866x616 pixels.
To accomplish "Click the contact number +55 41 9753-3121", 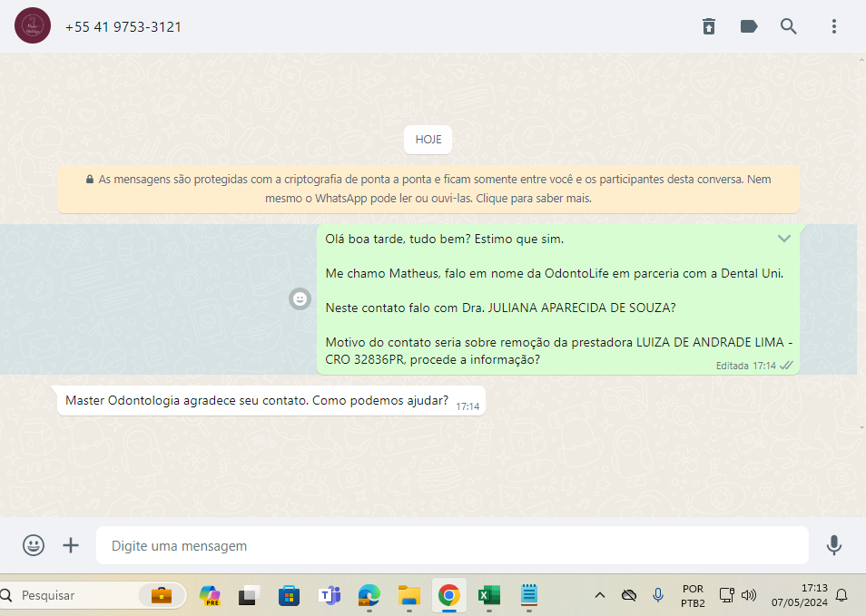I will [123, 27].
